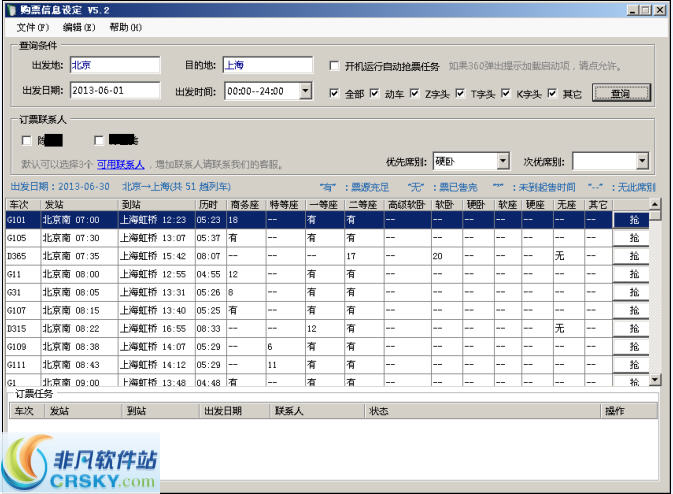Click the 出发地 input field with 北京
Image resolution: width=673 pixels, height=494 pixels.
coord(115,65)
